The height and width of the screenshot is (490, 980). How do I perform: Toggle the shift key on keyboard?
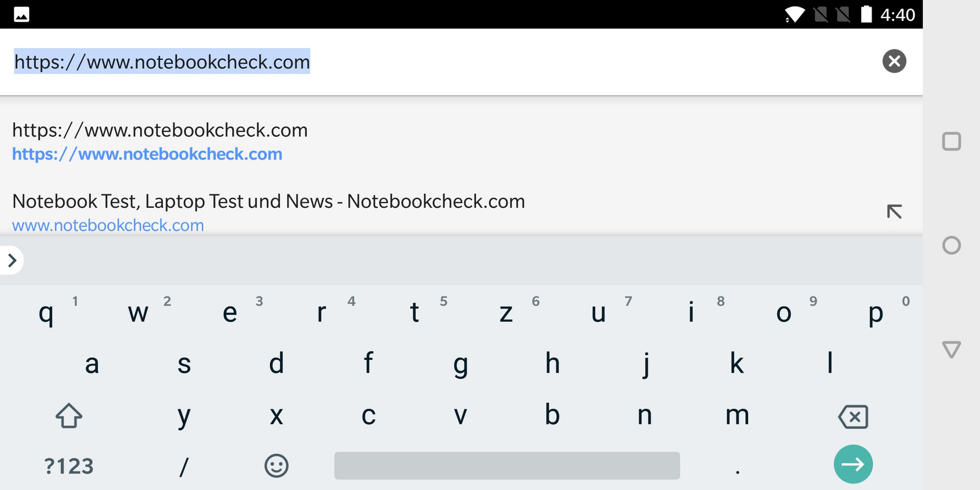click(x=69, y=415)
